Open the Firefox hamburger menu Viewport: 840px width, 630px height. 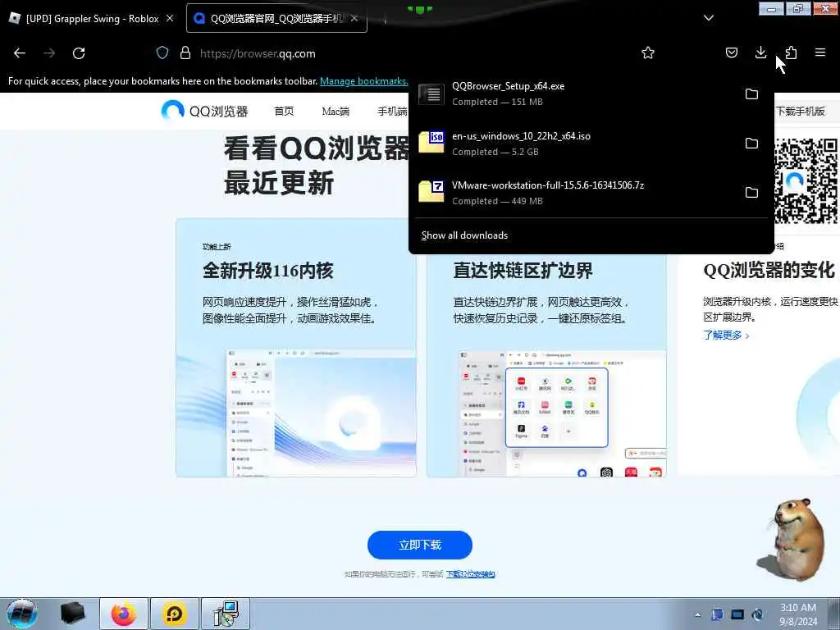pos(820,52)
